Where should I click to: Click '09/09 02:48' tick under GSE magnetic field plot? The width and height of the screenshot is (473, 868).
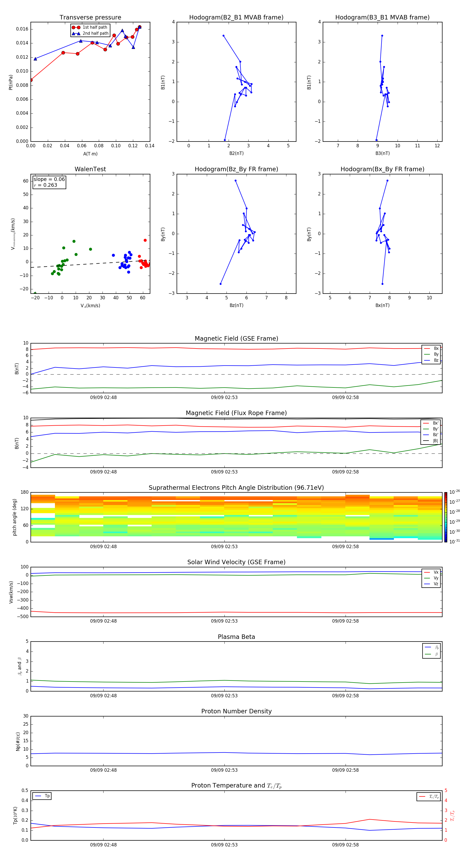pyautogui.click(x=103, y=398)
